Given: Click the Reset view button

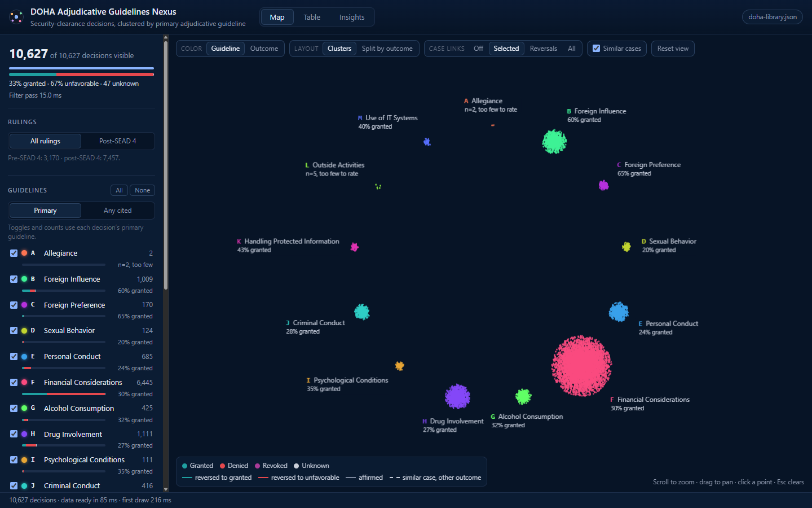Looking at the screenshot, I should (x=673, y=49).
